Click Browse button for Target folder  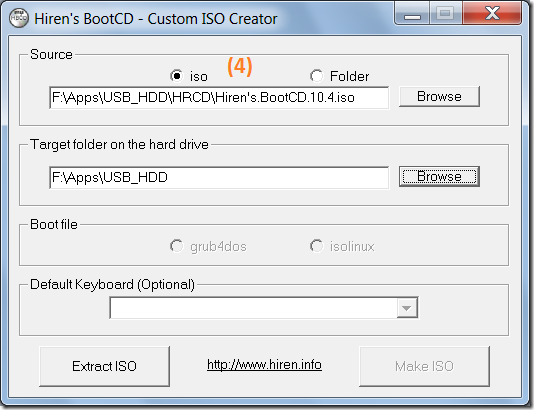tap(439, 176)
